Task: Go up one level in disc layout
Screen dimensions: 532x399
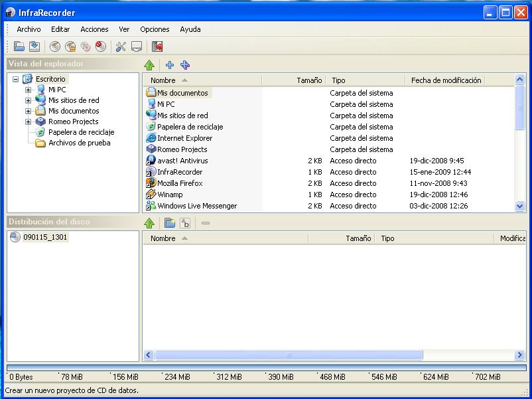Action: [149, 223]
